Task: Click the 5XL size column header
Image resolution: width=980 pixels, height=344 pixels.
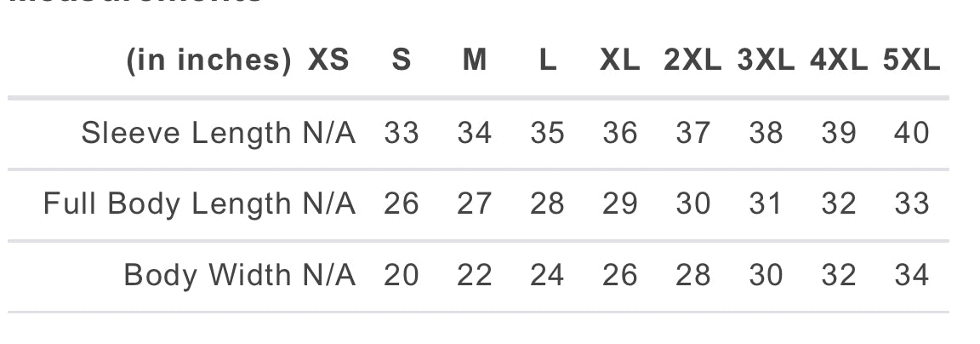Action: (x=912, y=60)
